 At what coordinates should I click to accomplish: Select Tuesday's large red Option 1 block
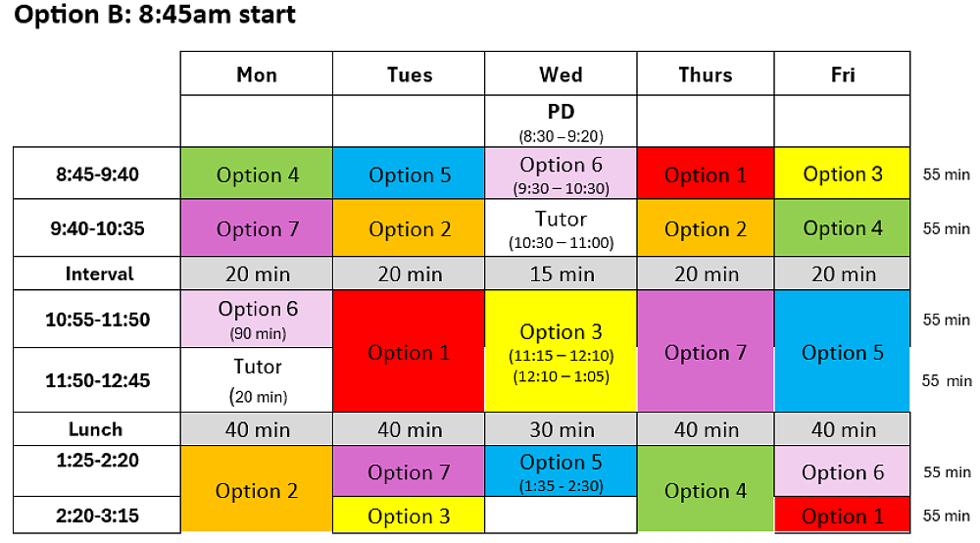[x=409, y=351]
